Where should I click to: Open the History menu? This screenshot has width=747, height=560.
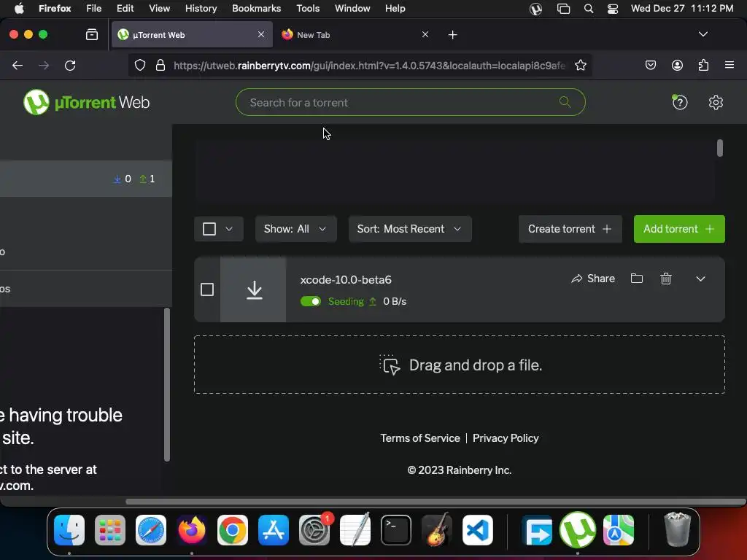click(201, 9)
